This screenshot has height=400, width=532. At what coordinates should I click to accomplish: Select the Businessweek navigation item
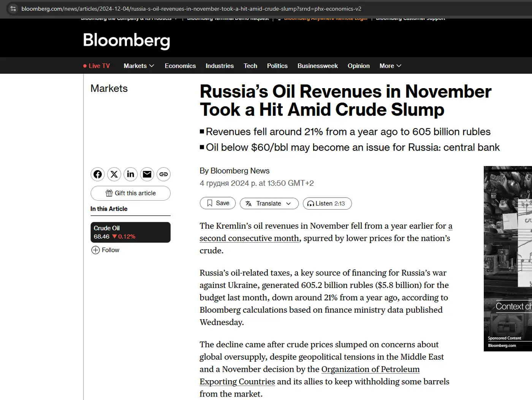click(x=317, y=66)
